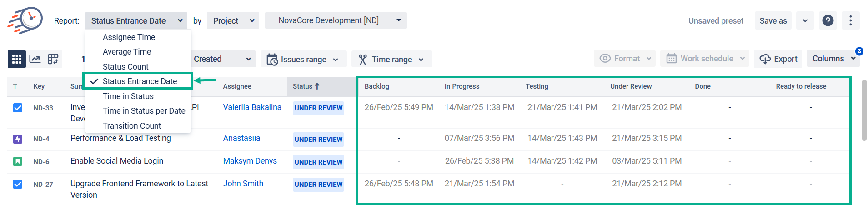Expand the Time range dropdown
Viewport: 868px width, 205px height.
(391, 59)
